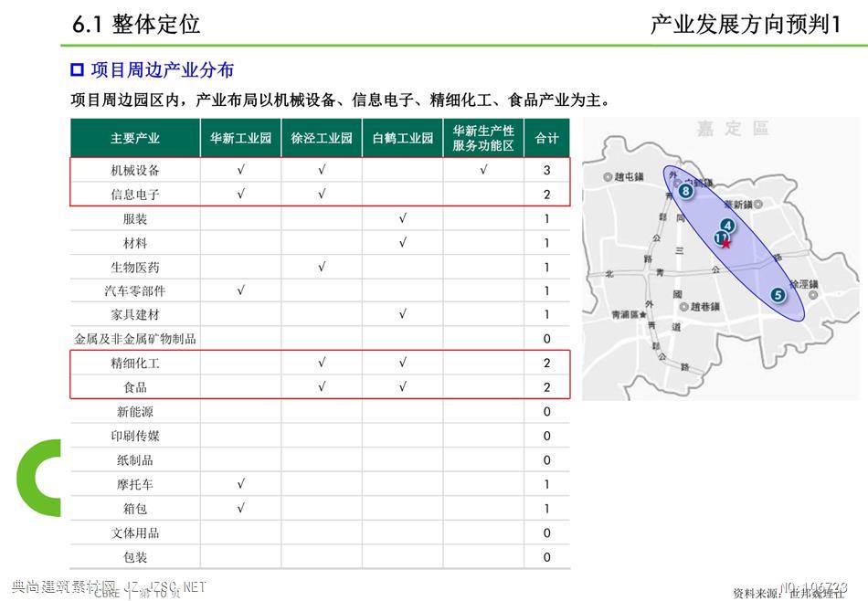This screenshot has height=601, width=868.
Task: Select the 材料 row label
Action: click(x=135, y=243)
